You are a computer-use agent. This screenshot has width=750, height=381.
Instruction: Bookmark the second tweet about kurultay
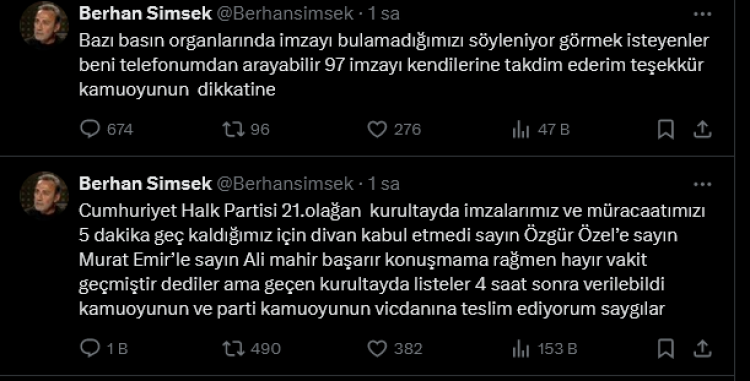coord(666,349)
